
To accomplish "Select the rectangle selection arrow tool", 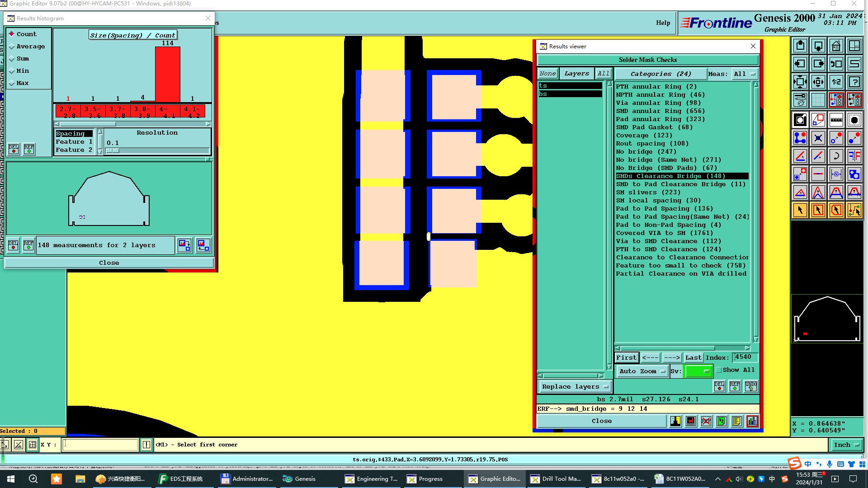I will coord(818,210).
